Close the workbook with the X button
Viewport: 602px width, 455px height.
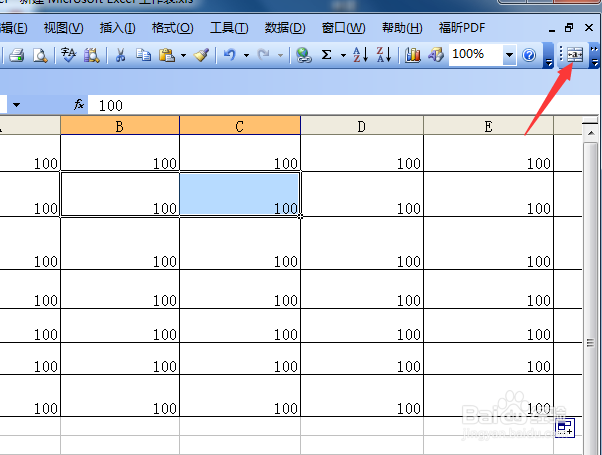point(589,28)
